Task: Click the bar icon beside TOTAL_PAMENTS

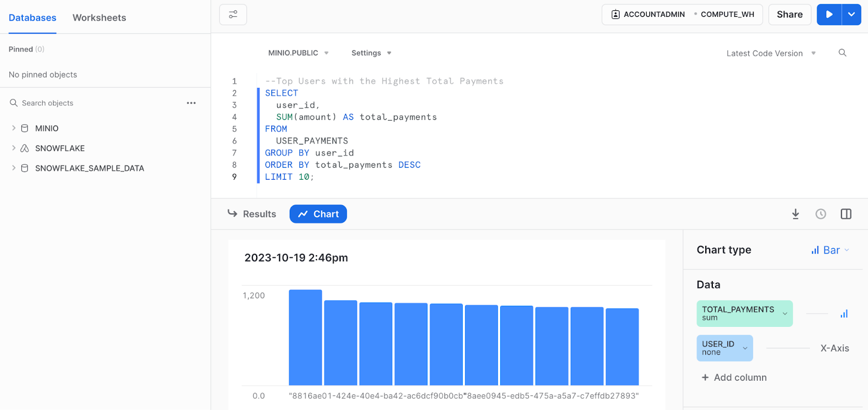Action: (844, 314)
